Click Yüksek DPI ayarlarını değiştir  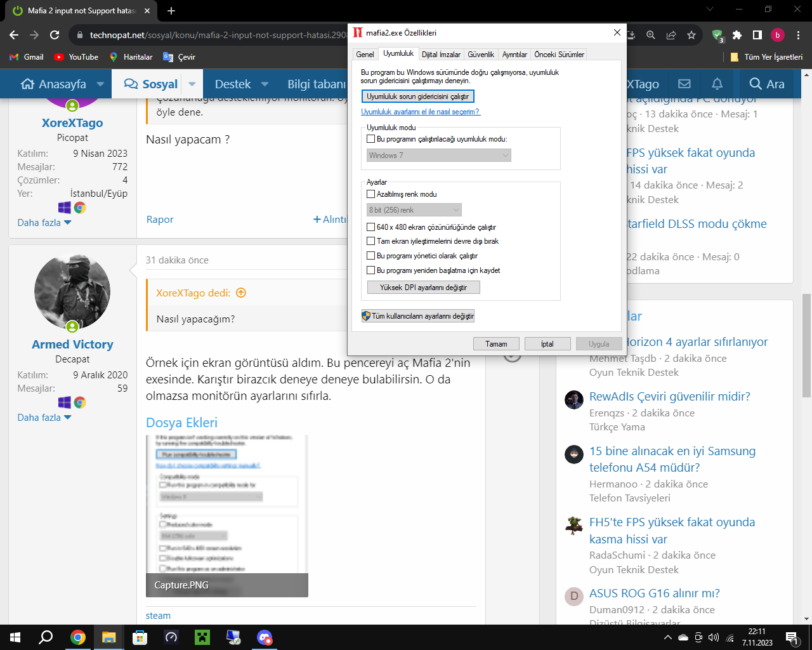pos(424,288)
